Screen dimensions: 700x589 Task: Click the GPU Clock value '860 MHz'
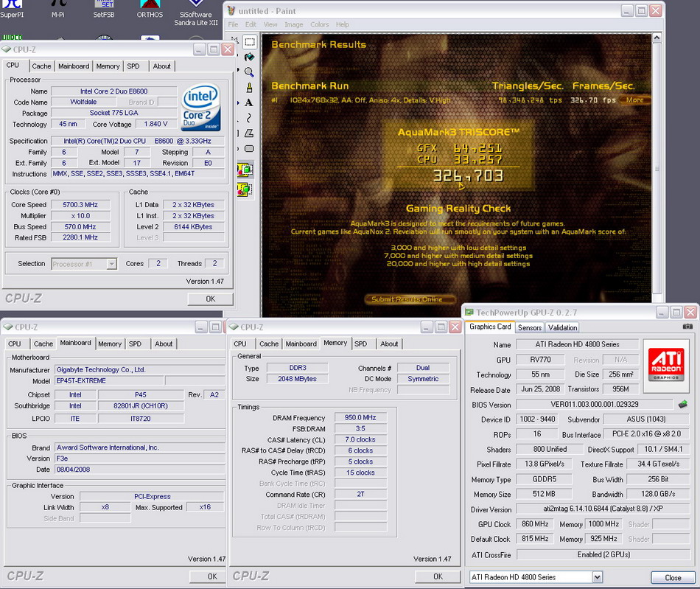pos(535,524)
